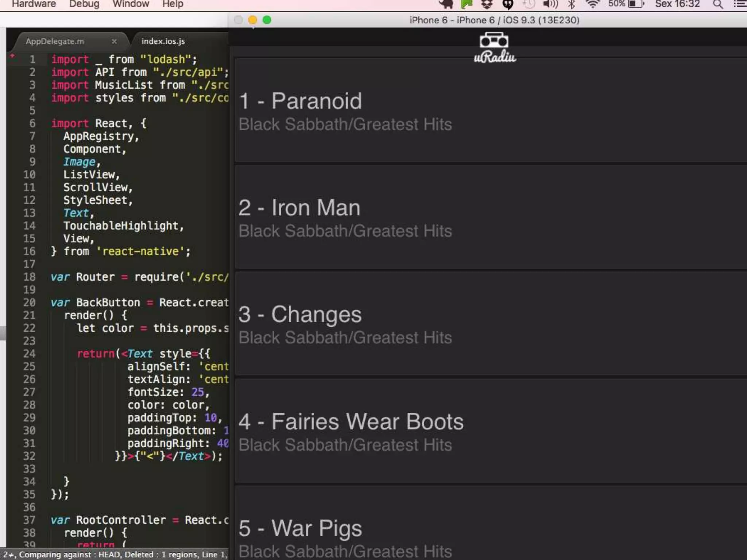Open the Hangouts quote-bubble menu bar icon
747x560 pixels.
[508, 4]
